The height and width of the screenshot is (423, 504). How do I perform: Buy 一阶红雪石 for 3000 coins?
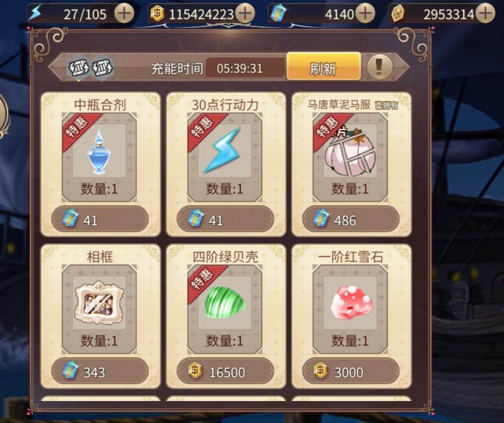tap(351, 371)
